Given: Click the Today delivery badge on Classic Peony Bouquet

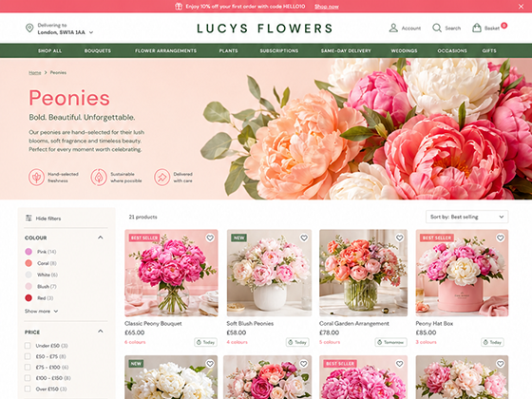Looking at the screenshot, I should [x=205, y=342].
